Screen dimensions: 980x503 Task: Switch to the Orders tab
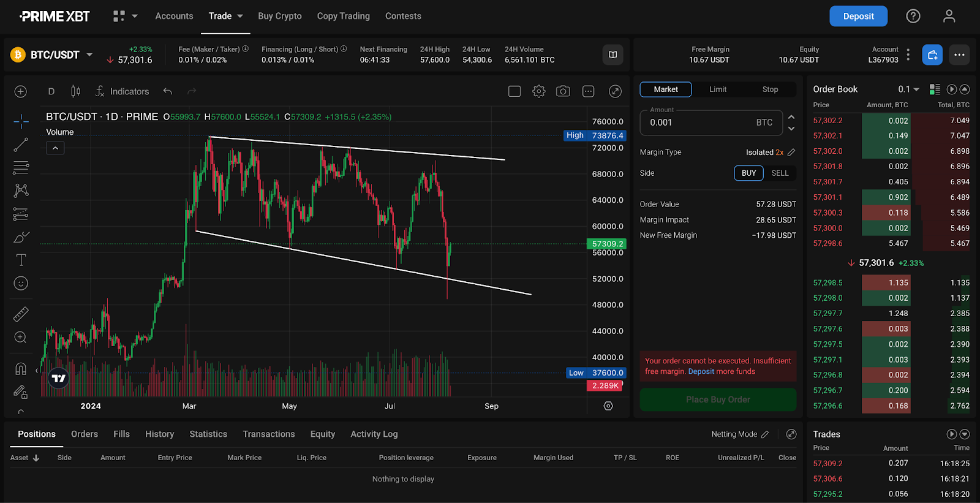85,434
